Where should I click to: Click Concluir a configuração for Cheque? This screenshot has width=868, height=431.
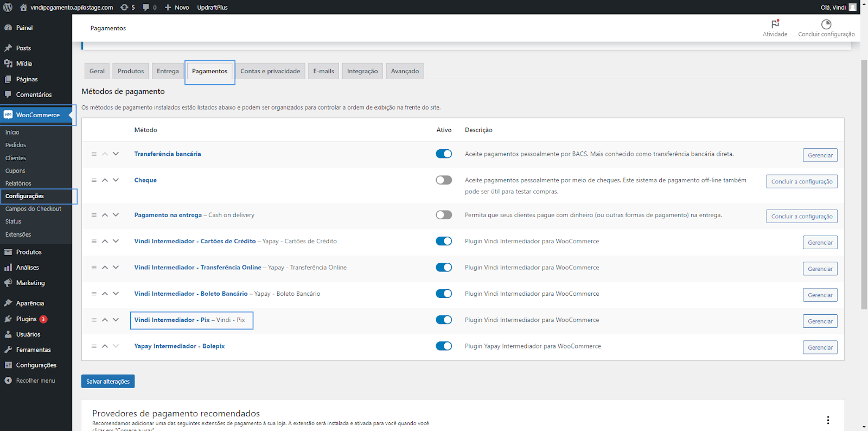pos(801,181)
